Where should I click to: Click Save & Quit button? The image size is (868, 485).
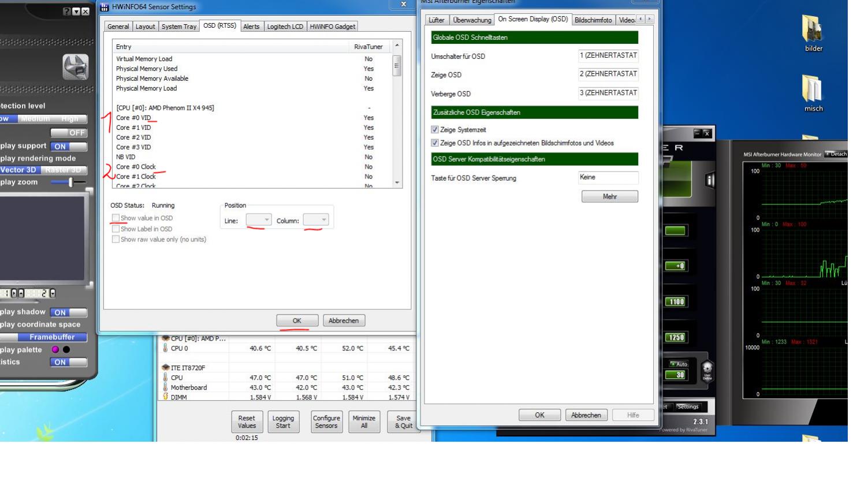pyautogui.click(x=403, y=422)
